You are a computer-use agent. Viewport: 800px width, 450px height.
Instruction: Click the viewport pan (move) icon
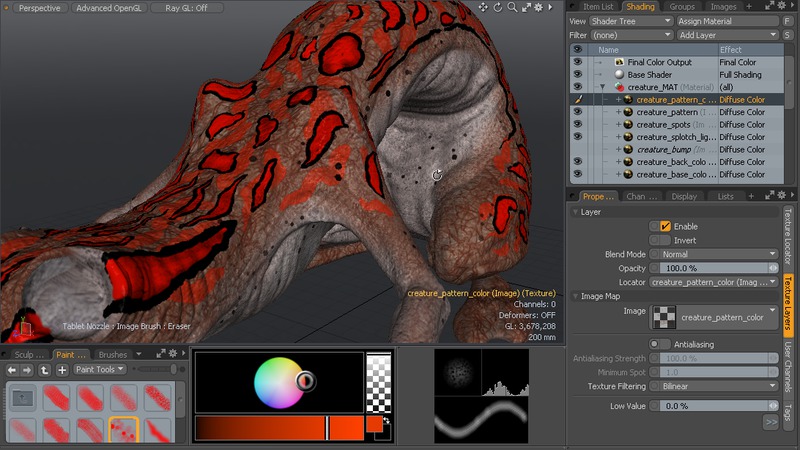point(483,7)
